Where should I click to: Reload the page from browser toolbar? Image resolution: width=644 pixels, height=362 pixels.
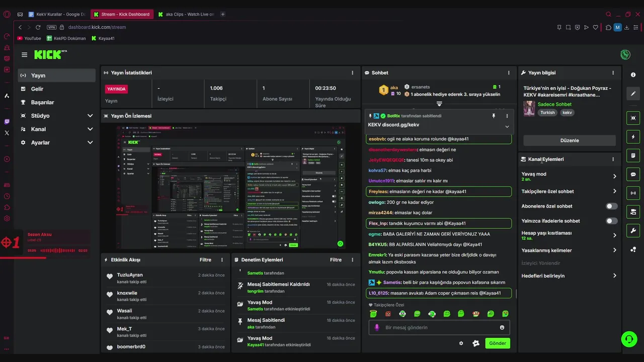tap(38, 27)
